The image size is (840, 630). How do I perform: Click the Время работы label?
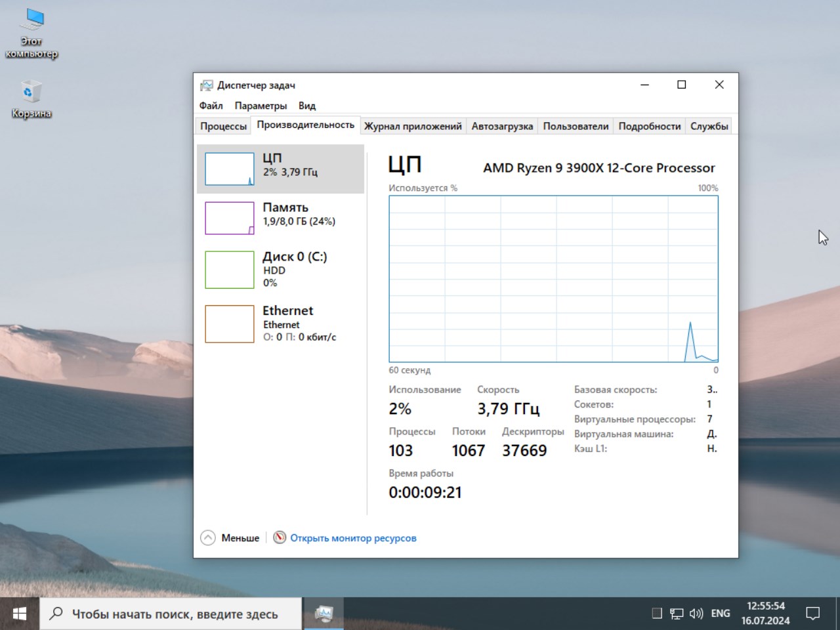[421, 473]
